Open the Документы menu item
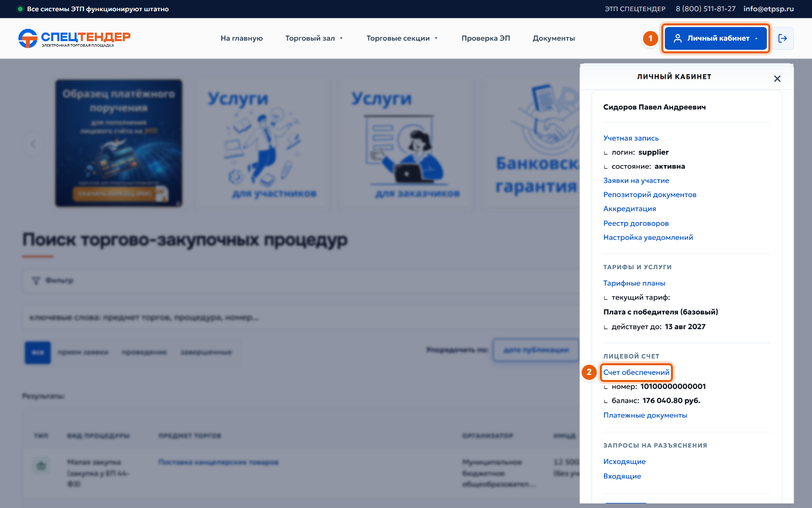 tap(554, 38)
